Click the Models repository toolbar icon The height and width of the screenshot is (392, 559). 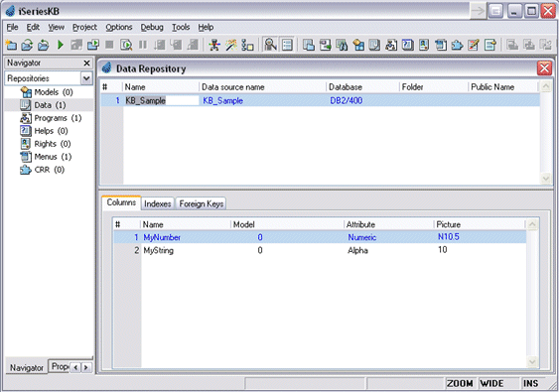358,45
